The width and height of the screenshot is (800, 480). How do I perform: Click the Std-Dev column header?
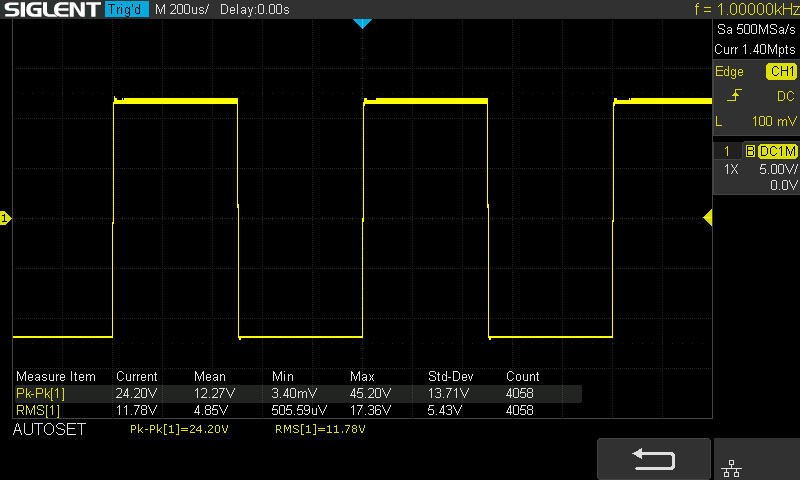coord(451,376)
